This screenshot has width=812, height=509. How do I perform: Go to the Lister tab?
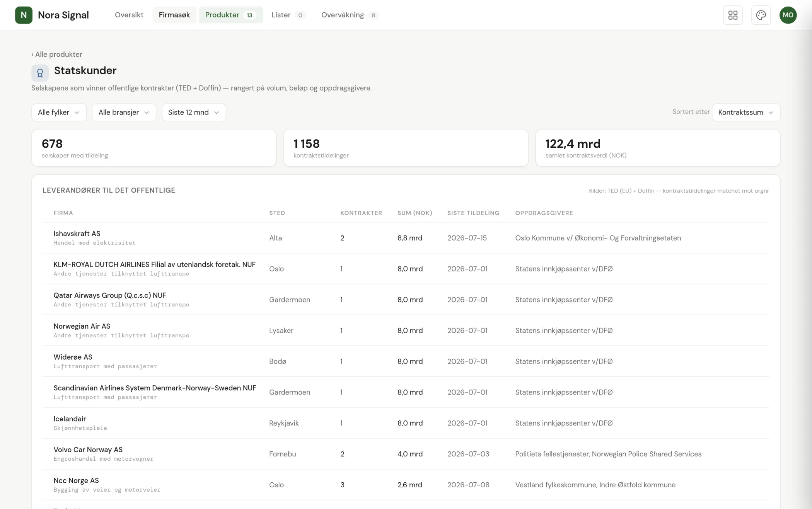[x=288, y=15]
